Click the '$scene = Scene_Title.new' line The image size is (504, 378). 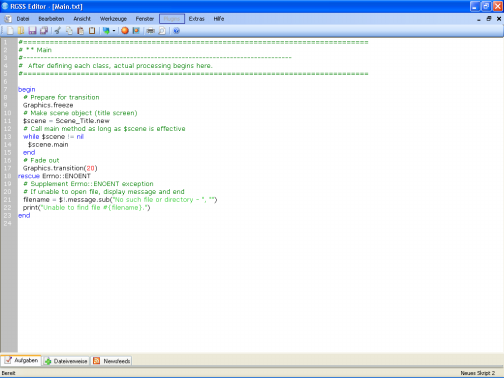(66, 121)
